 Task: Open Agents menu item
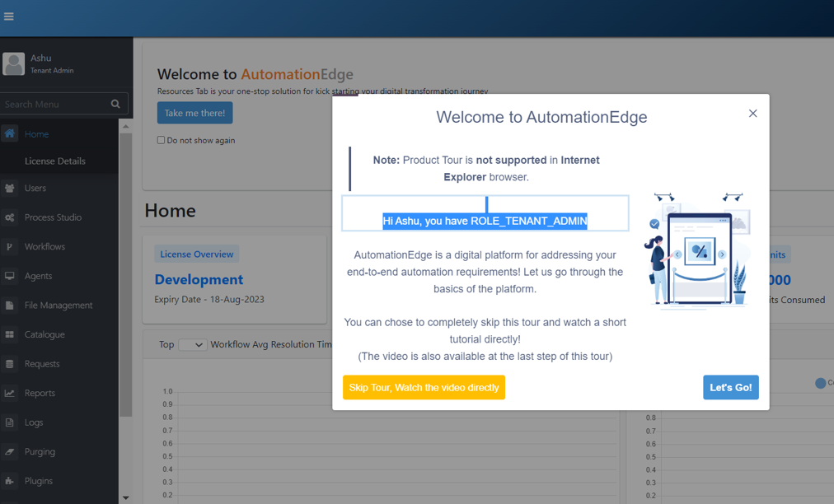(x=38, y=276)
